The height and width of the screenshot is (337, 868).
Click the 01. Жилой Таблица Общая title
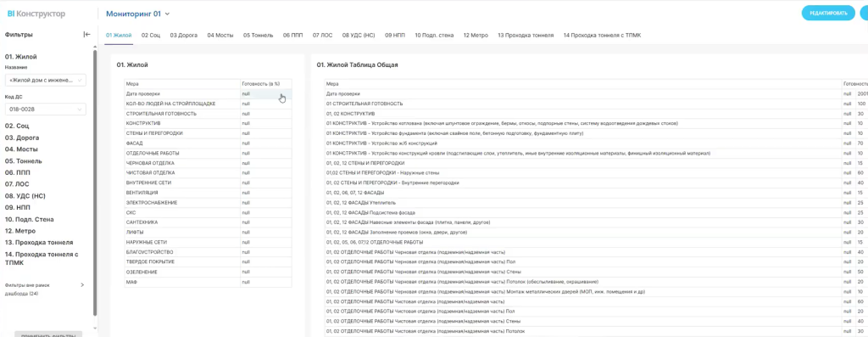click(357, 65)
